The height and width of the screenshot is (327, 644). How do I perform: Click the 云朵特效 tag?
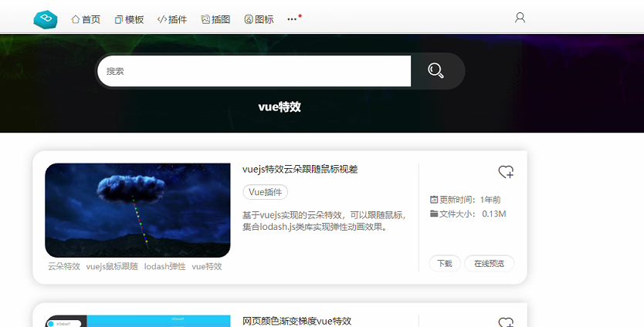64,266
